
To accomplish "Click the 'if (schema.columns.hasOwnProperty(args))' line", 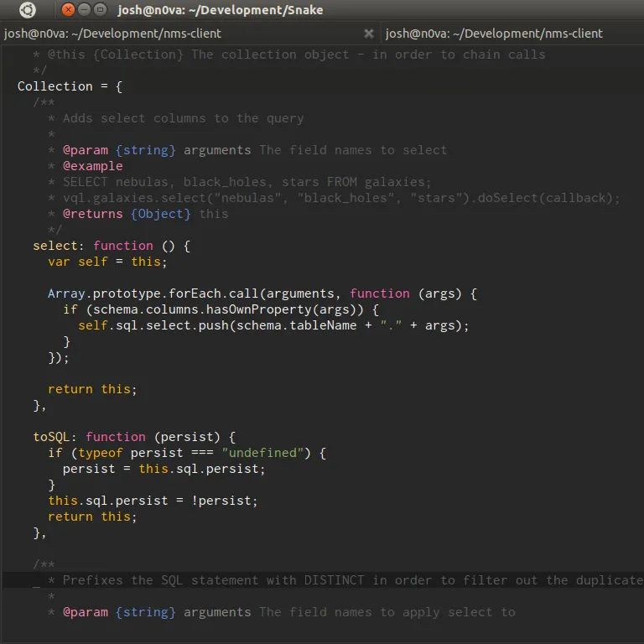I will coord(221,309).
